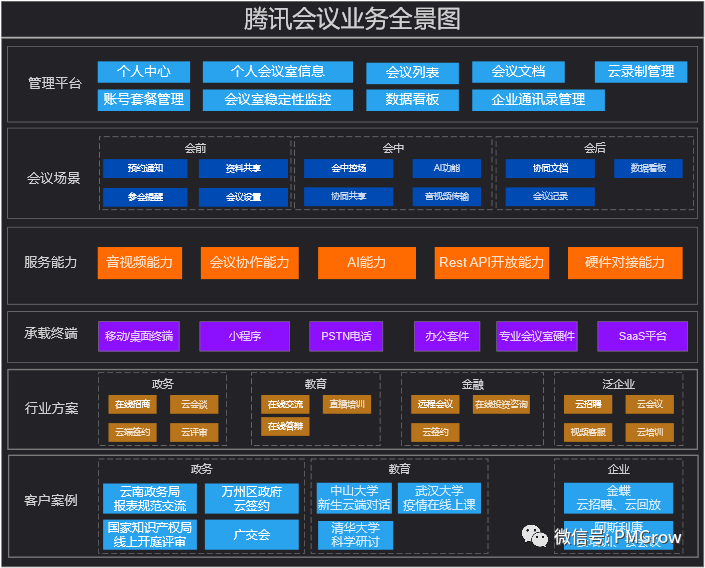Select the 远程会议 box under 金融
This screenshot has width=705, height=568.
[435, 405]
